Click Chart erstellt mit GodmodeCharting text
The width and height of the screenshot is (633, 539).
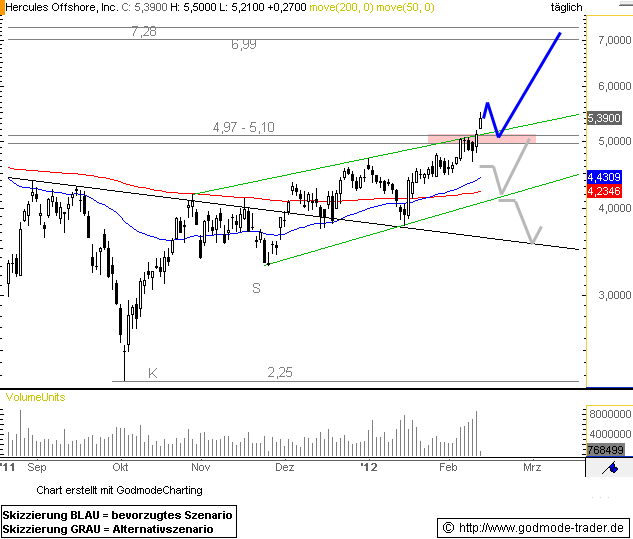pos(119,490)
